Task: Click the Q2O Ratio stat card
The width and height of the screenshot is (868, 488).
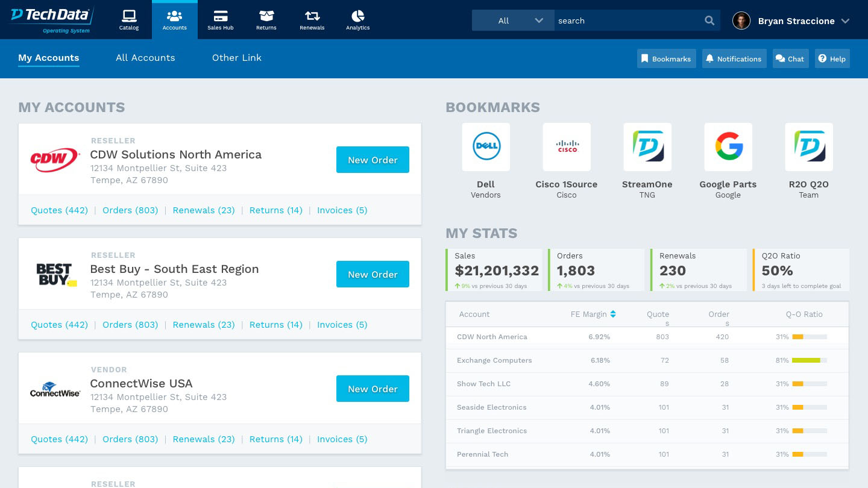Action: pos(801,270)
